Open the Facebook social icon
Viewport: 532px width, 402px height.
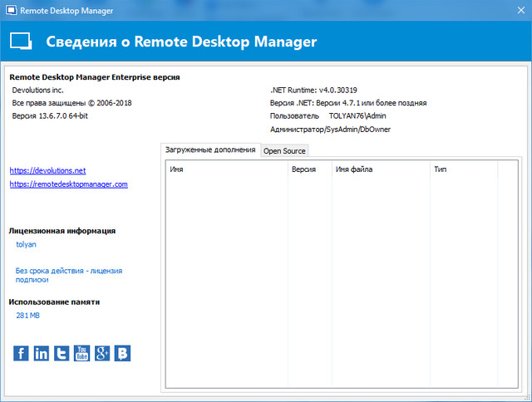tap(22, 353)
